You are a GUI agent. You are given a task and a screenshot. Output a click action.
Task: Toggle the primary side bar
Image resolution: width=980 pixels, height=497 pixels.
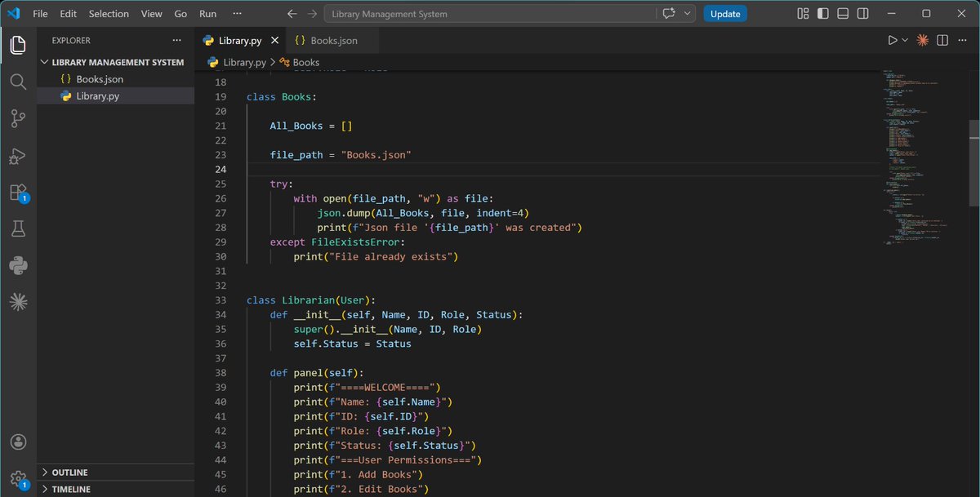(x=822, y=14)
